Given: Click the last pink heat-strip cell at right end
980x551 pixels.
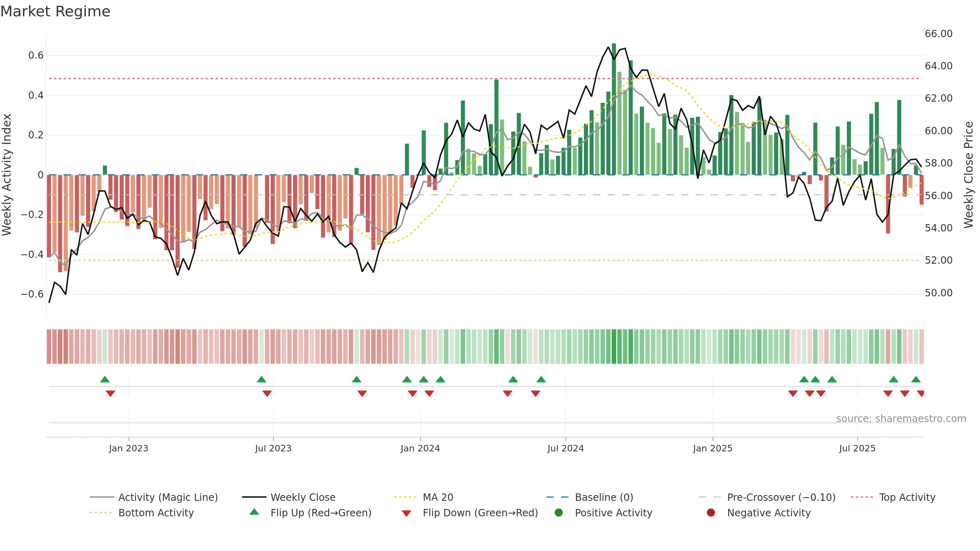Looking at the screenshot, I should (922, 347).
